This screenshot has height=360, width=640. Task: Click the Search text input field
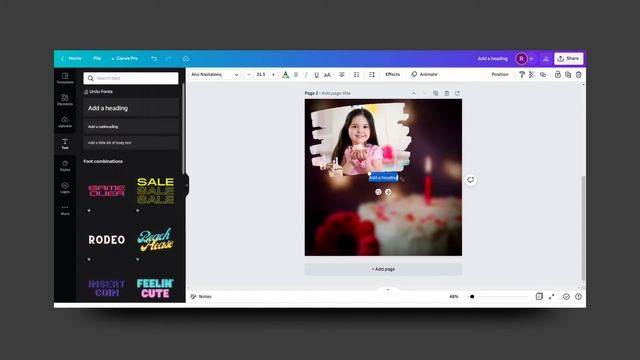pos(131,78)
